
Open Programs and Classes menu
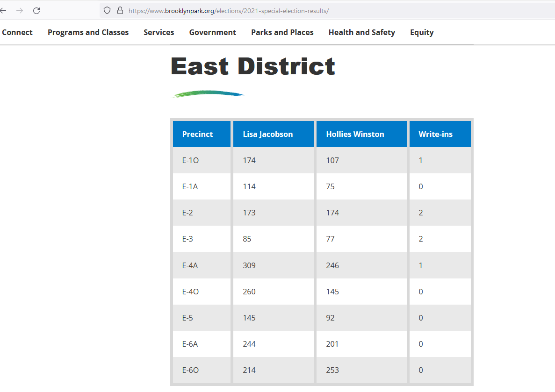[88, 32]
